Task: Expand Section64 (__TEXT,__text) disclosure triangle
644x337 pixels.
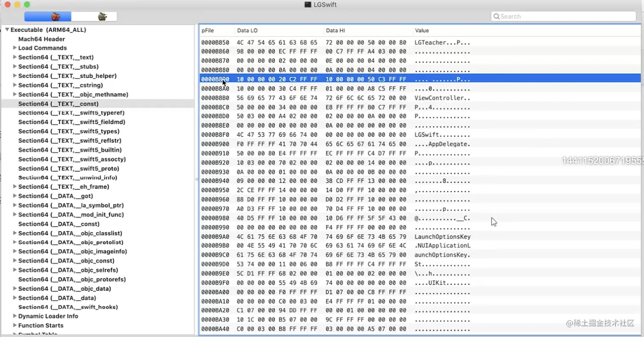Action: click(15, 57)
